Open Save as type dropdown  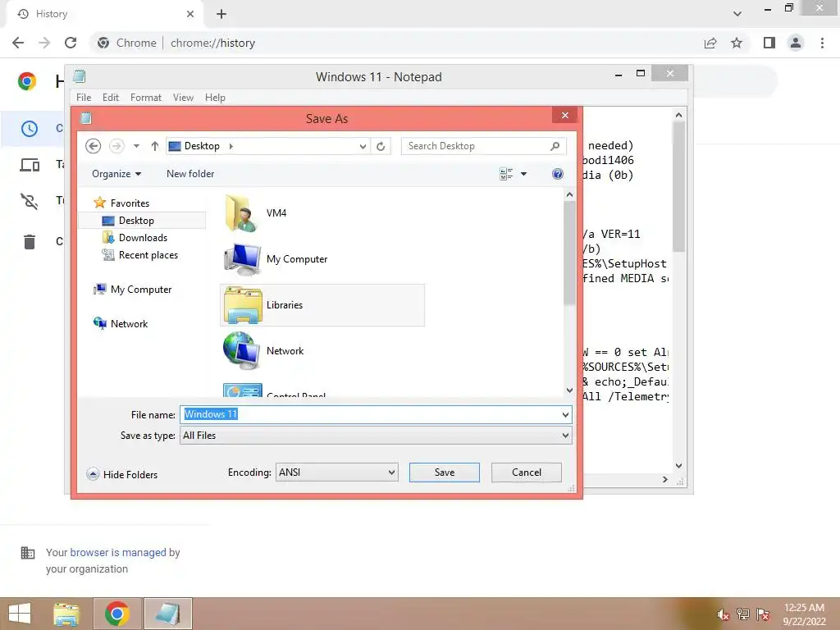coord(376,436)
